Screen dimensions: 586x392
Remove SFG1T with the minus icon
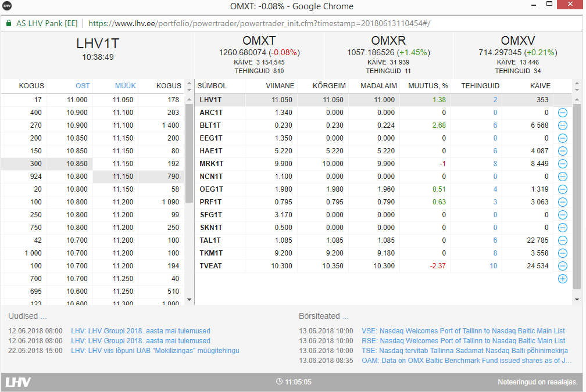[x=563, y=215]
